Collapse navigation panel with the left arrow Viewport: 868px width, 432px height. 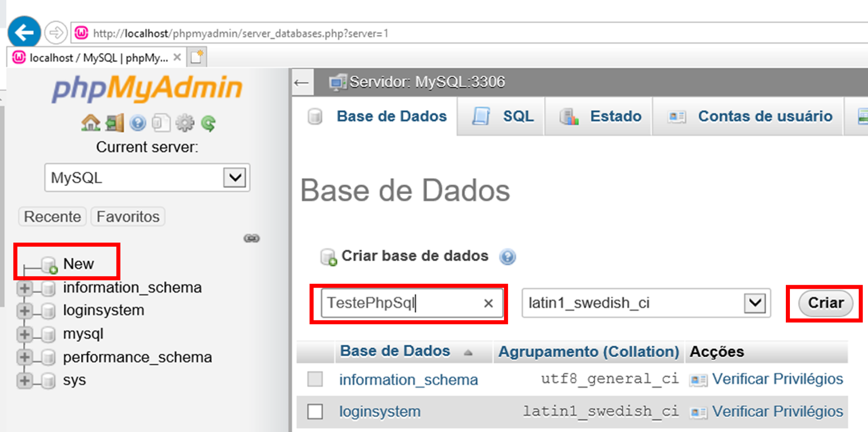coord(301,82)
